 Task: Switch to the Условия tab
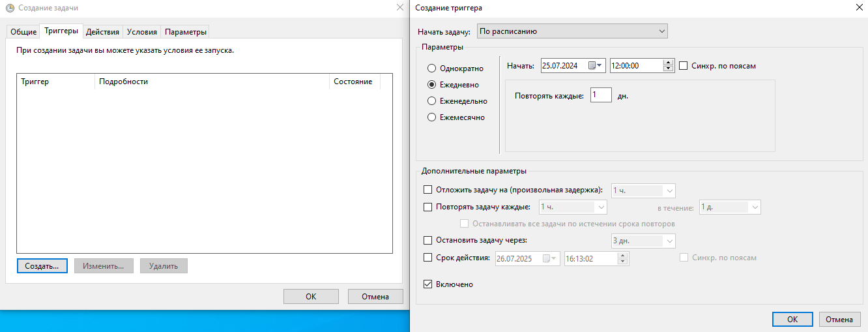141,32
